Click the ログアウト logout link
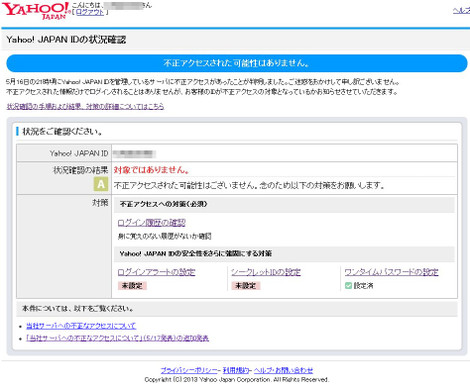This screenshot has width=470, height=388. pyautogui.click(x=90, y=12)
